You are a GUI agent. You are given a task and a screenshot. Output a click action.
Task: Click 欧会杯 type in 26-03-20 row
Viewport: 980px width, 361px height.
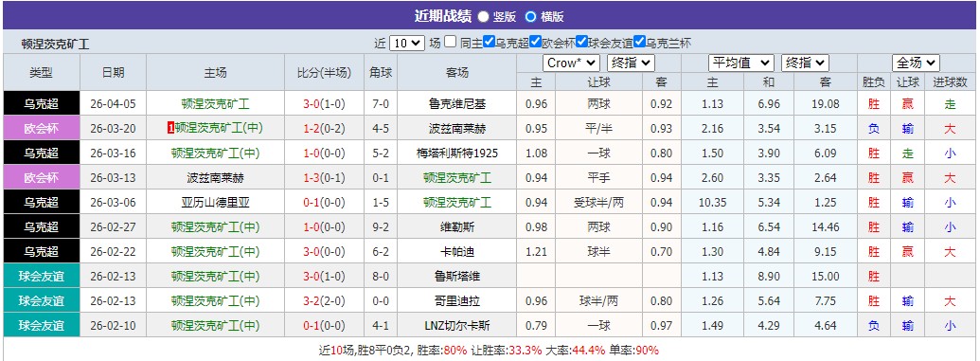[x=42, y=128]
